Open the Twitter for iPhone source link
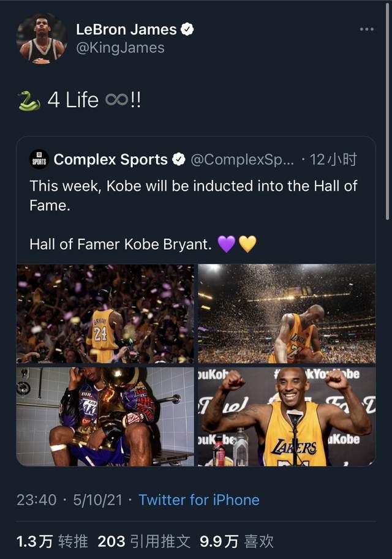 point(199,500)
